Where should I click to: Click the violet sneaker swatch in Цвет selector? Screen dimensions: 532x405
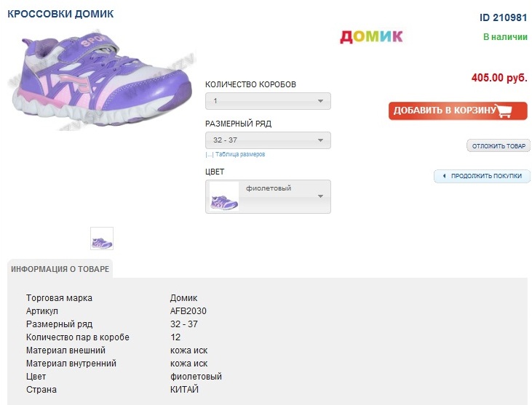click(x=224, y=197)
